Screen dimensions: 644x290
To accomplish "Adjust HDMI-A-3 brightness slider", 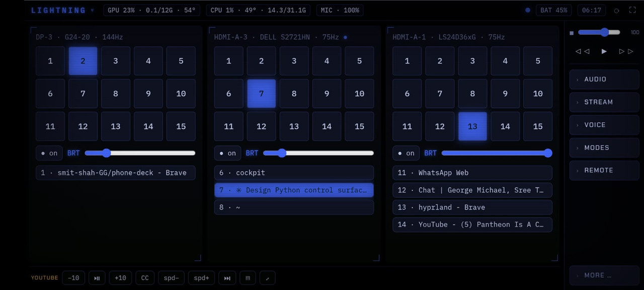I will coord(318,153).
